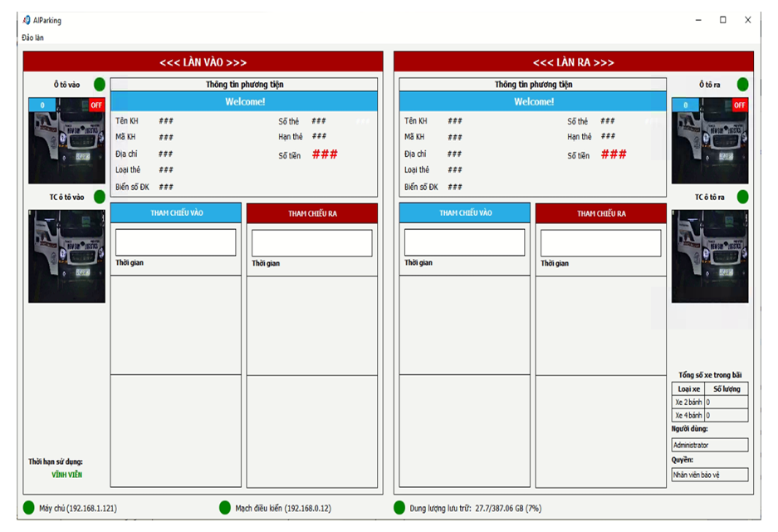Click the Xe 4 bánh row in vehicle table
The height and width of the screenshot is (532, 778).
point(710,415)
